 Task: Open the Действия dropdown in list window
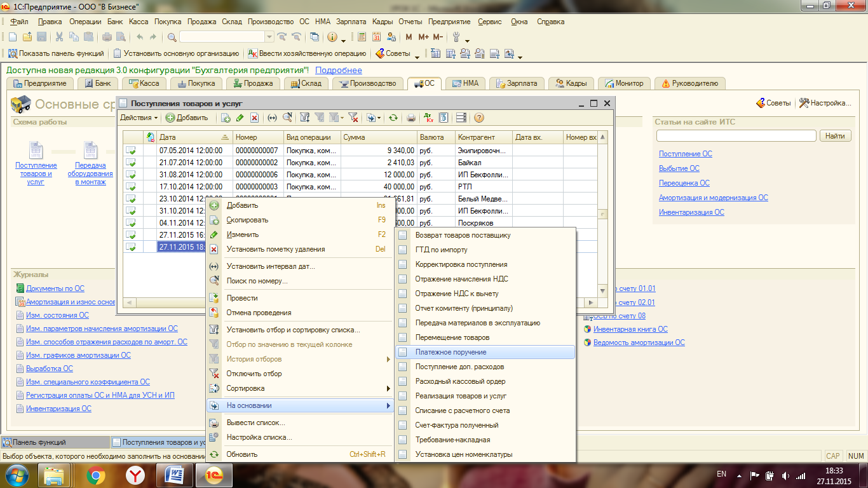[139, 118]
